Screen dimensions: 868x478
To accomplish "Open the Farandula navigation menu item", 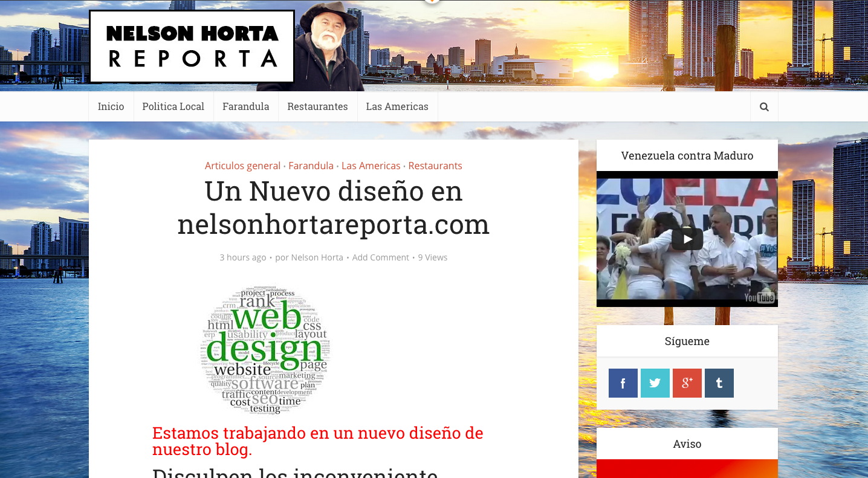I will click(246, 106).
